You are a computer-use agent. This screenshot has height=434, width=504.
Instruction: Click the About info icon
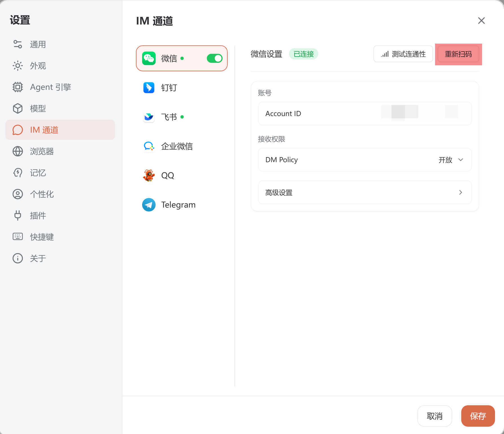(x=18, y=258)
